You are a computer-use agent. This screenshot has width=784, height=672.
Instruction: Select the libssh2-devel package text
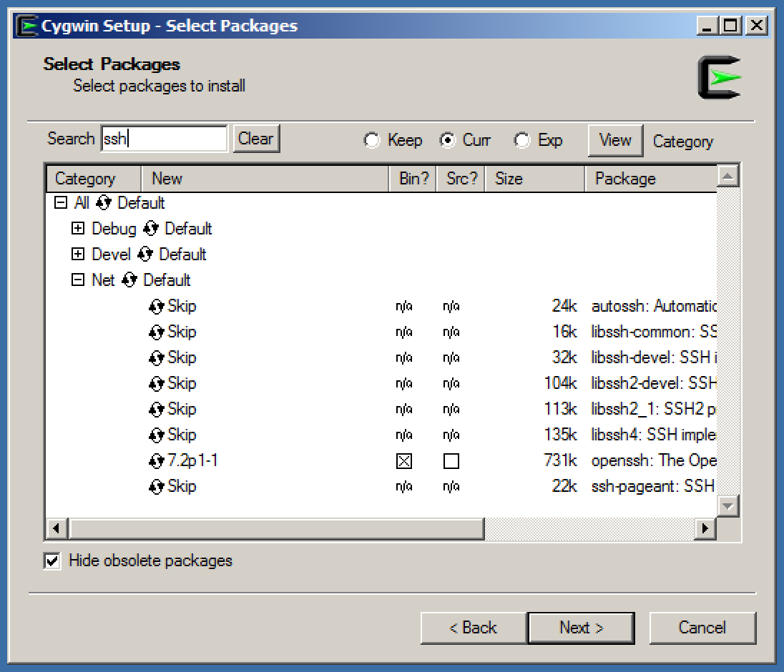pos(654,383)
